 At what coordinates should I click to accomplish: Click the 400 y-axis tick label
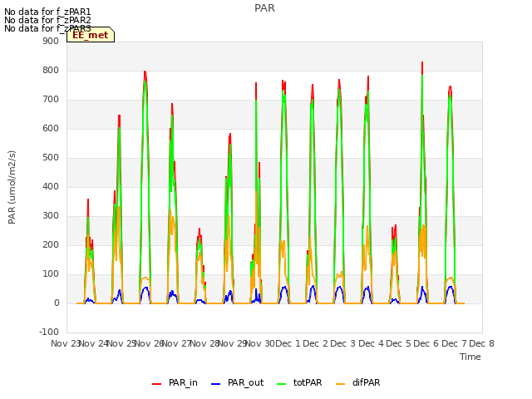51,186
